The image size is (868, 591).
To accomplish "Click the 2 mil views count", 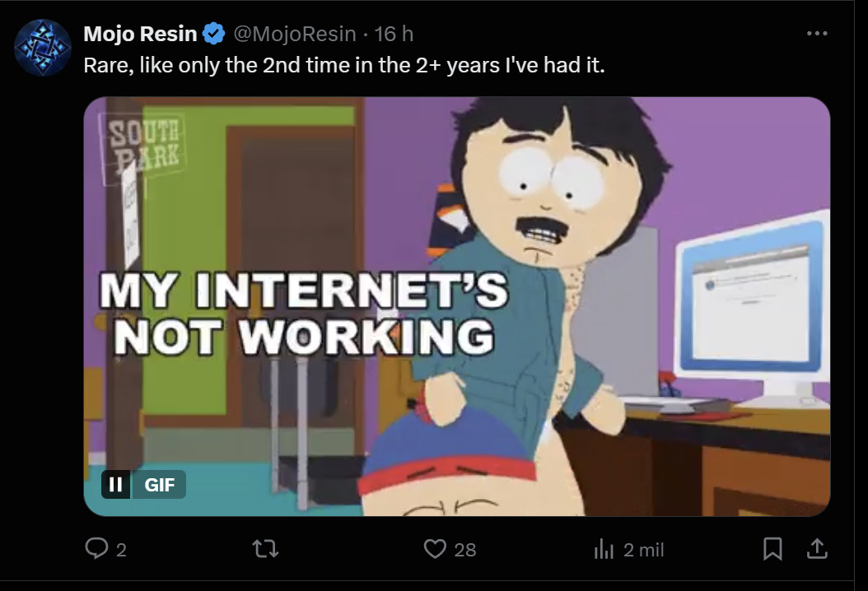I will pyautogui.click(x=643, y=550).
